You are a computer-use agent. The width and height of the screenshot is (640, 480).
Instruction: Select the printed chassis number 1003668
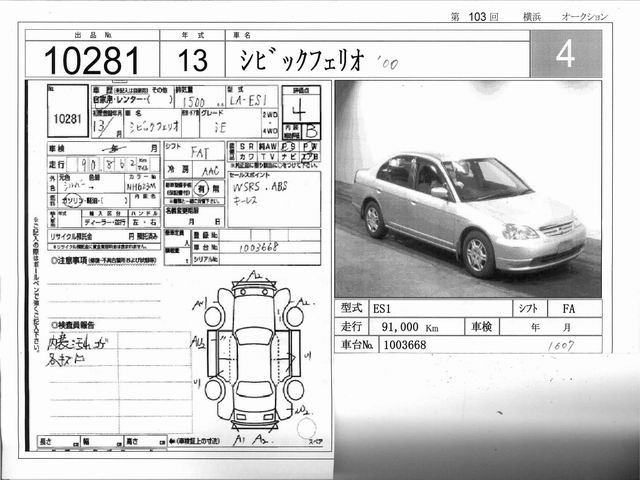click(405, 345)
